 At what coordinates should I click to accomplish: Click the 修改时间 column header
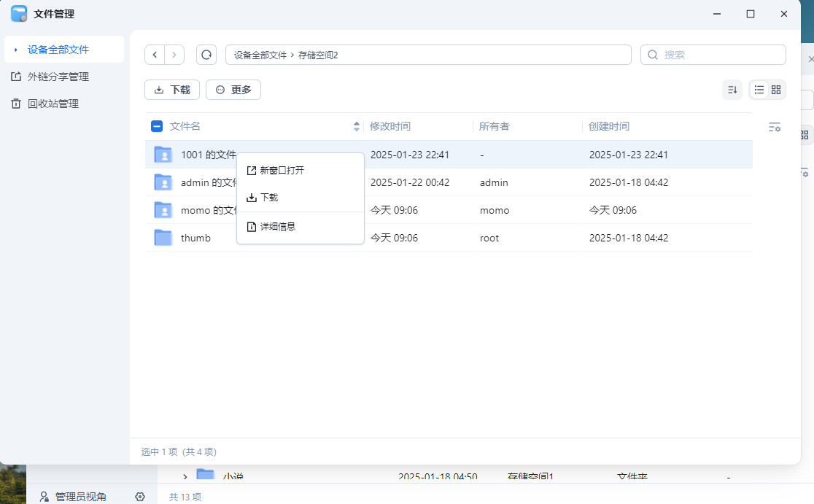(390, 126)
